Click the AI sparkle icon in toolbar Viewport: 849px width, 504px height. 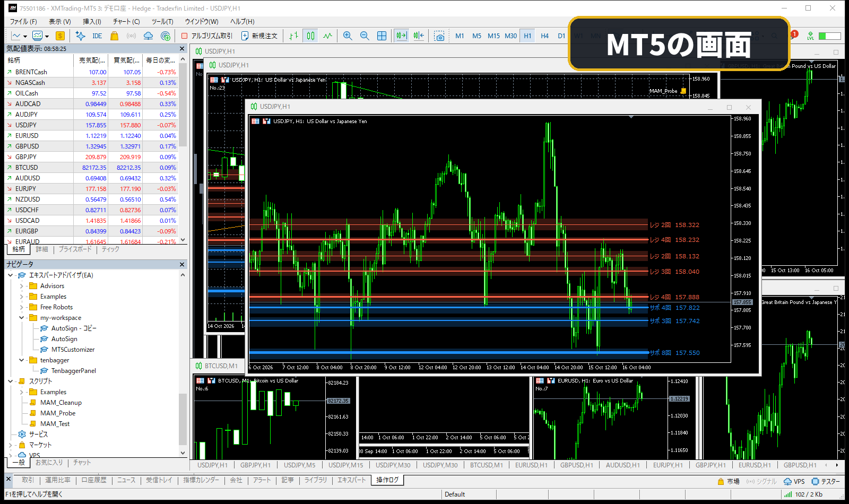tap(80, 36)
